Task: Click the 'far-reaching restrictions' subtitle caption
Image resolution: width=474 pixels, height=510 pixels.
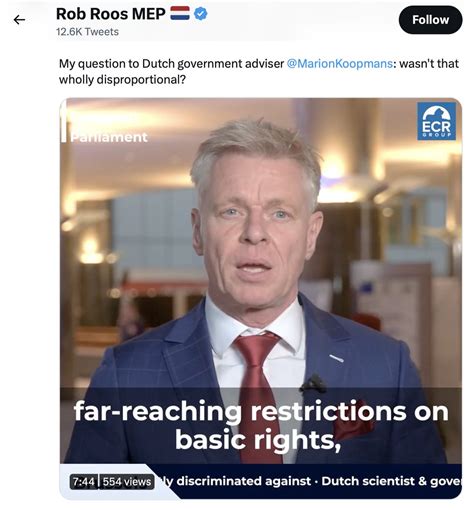Action: tap(261, 411)
